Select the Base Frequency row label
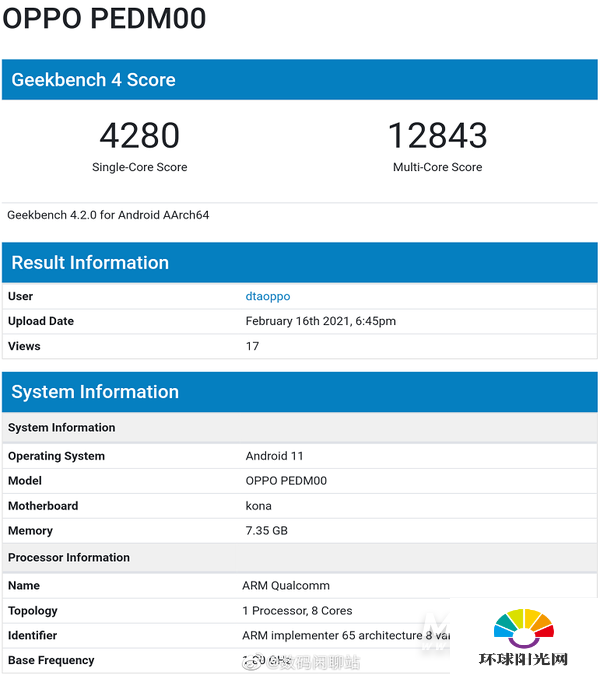 click(51, 660)
